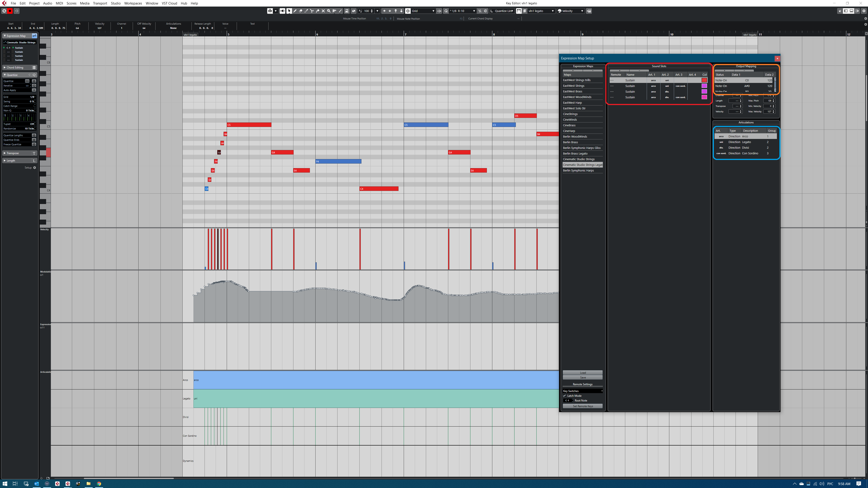
Task: Select Berlin Brass Legato expression map
Action: (575, 154)
